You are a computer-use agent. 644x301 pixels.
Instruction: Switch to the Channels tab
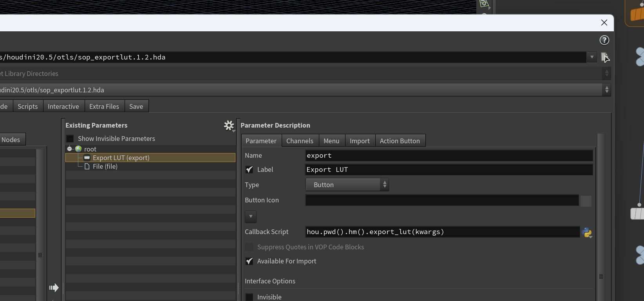click(x=300, y=141)
